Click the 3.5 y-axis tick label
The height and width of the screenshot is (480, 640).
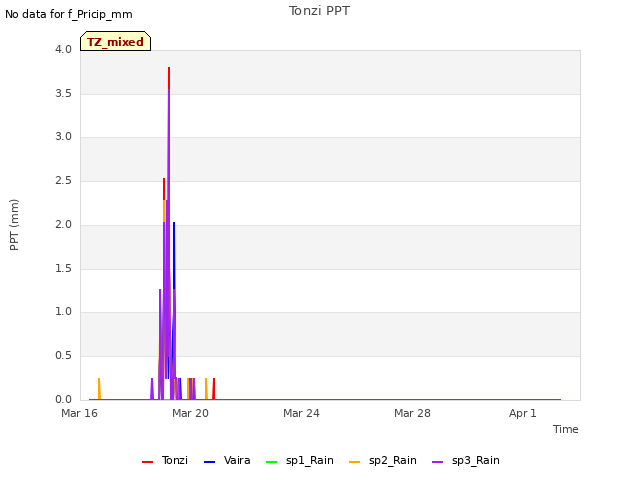pyautogui.click(x=63, y=93)
